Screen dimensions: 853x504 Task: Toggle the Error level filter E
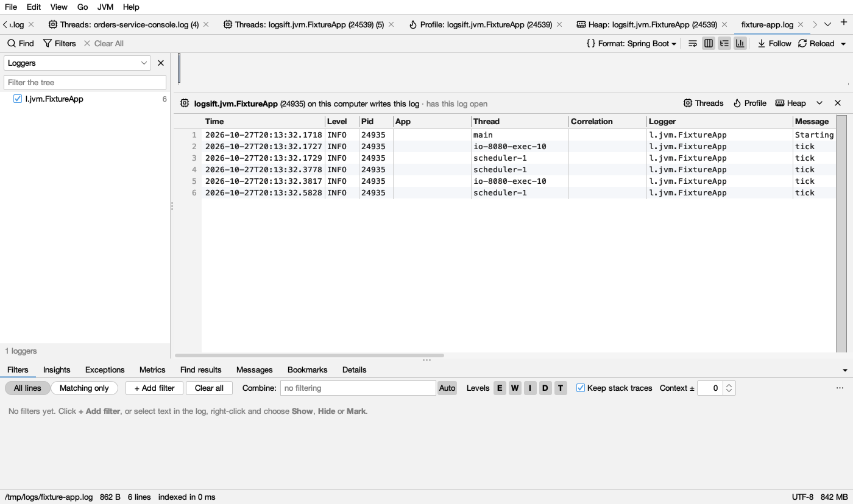tap(500, 388)
